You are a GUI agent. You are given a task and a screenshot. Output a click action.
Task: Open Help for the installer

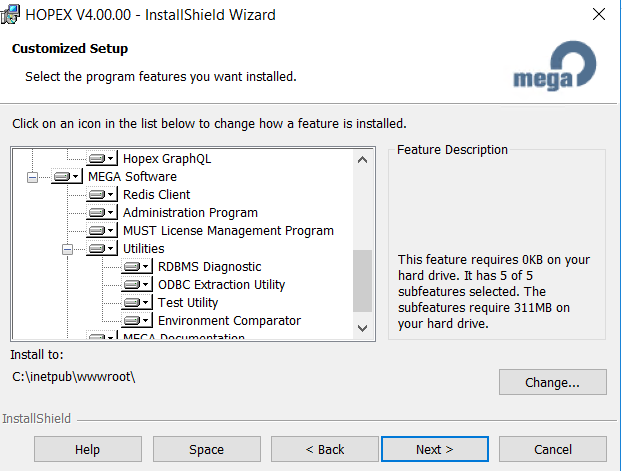click(87, 449)
